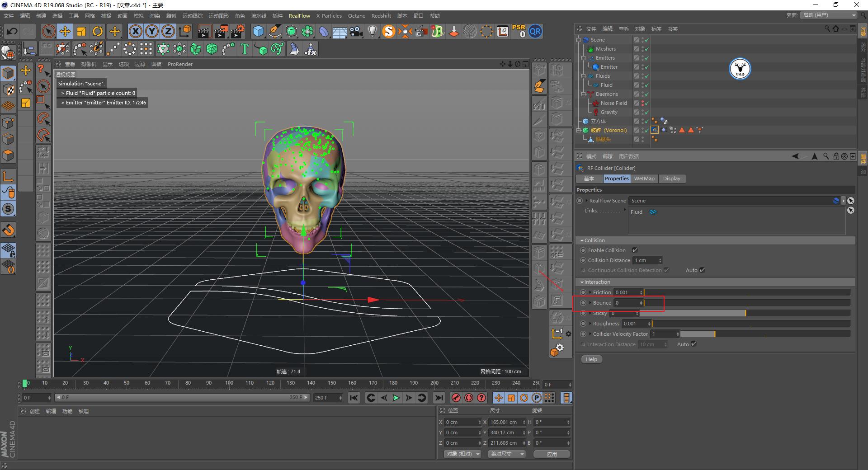Screen dimensions: 868x470
Task: Click the play button in the timeline
Action: pos(396,398)
